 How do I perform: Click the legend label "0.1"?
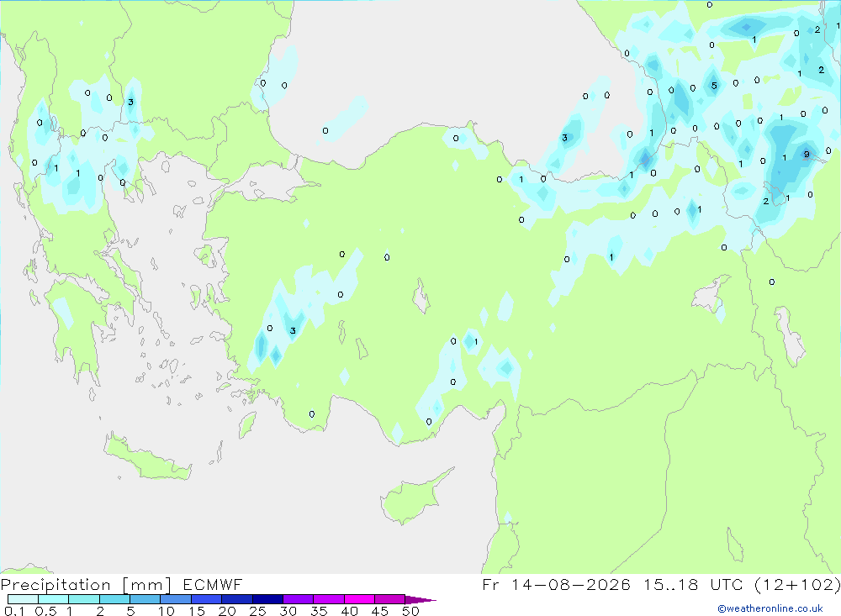[14, 611]
